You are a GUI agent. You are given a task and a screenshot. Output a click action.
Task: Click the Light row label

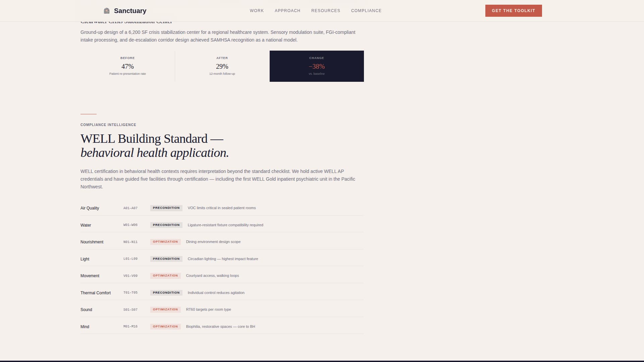(x=85, y=259)
